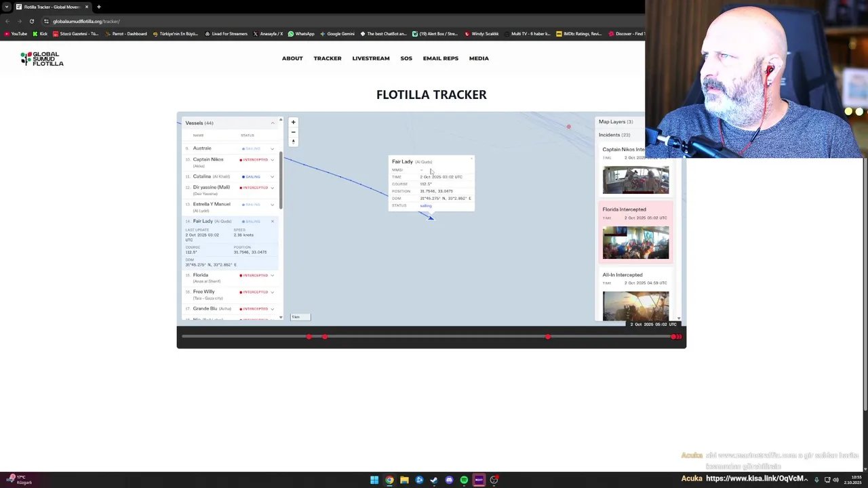The height and width of the screenshot is (488, 868).
Task: Reset map bearing with compass button
Action: [x=293, y=142]
